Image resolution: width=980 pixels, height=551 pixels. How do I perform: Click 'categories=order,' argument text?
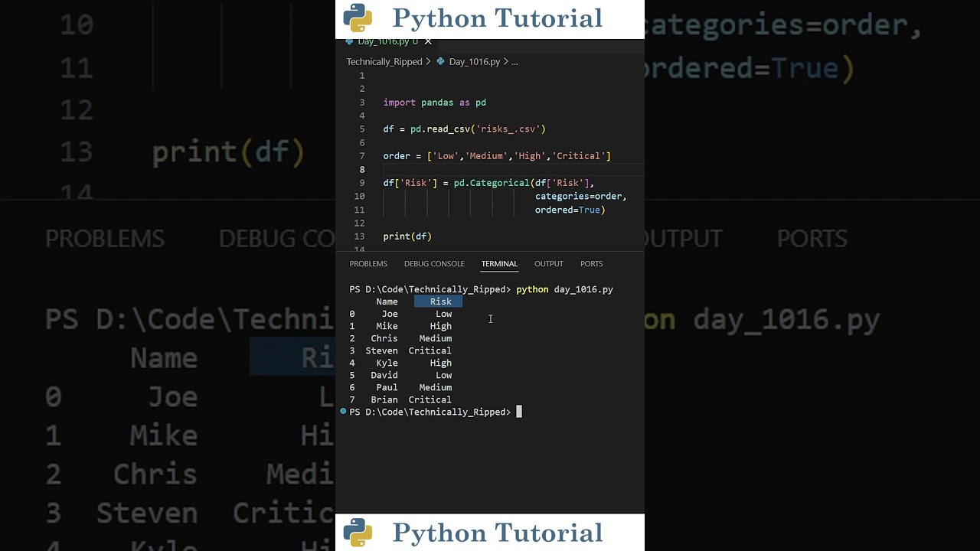(581, 196)
